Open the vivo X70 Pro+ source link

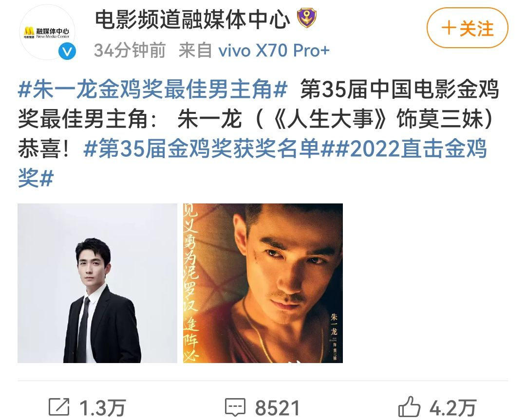[x=274, y=51]
